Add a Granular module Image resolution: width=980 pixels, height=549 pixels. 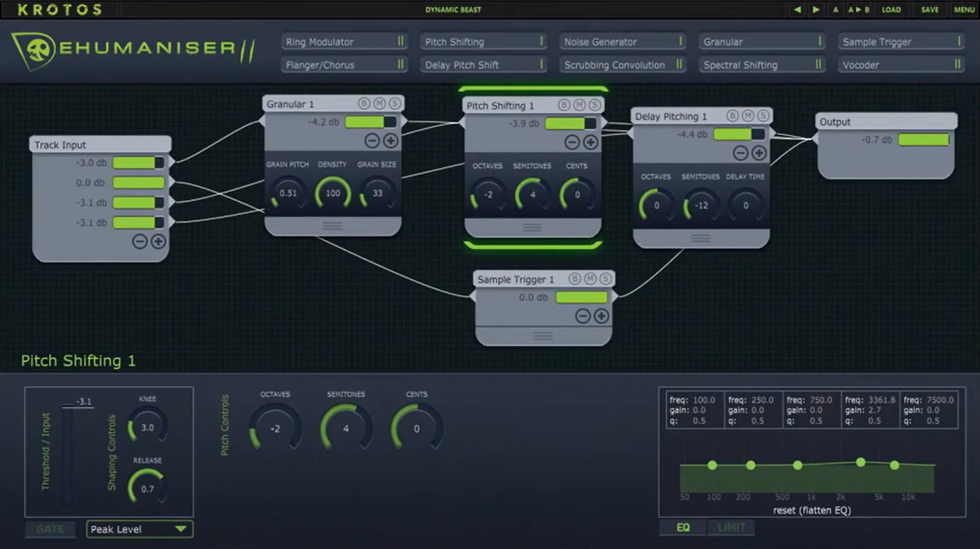(762, 42)
